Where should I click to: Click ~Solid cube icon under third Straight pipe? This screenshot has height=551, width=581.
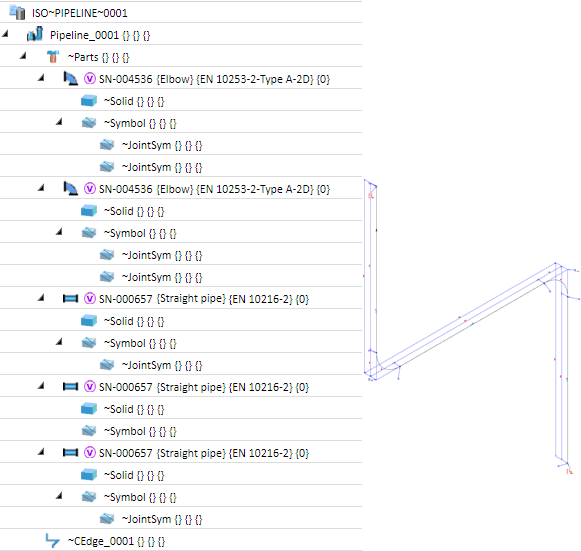coord(89,474)
